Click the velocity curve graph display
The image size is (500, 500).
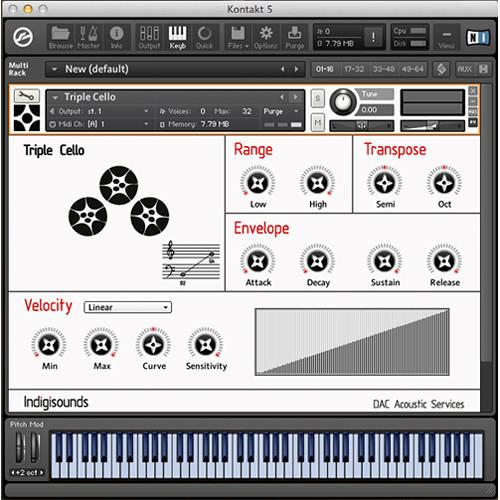[x=352, y=342]
